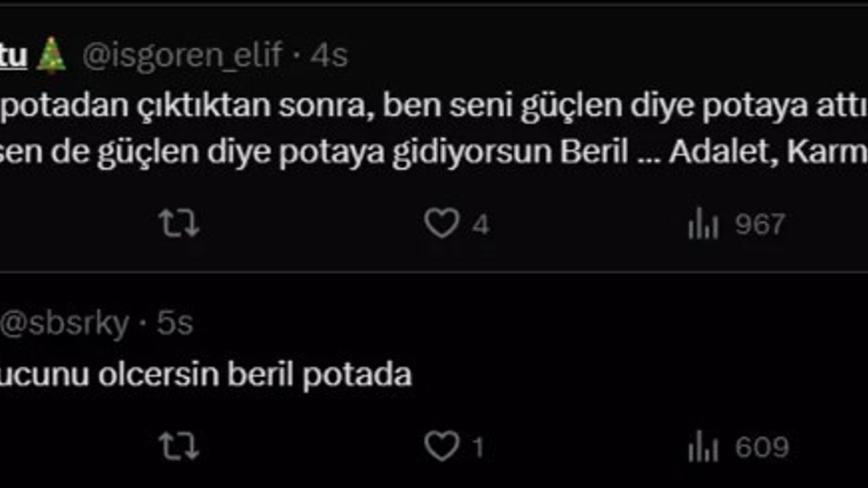Click the 4s timestamp of the tweet
The height and width of the screenshot is (488, 868).
point(330,56)
